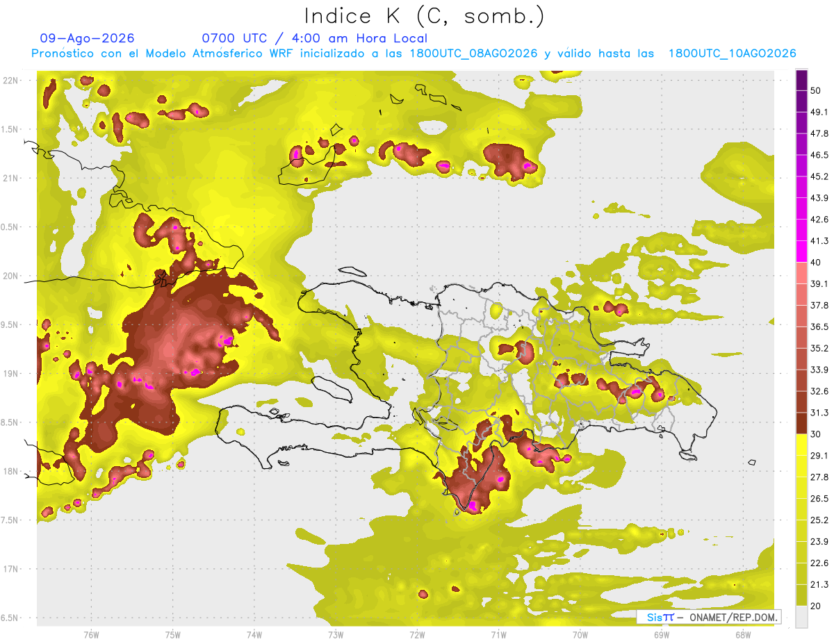This screenshot has height=644, width=834.
Task: Click the legend value "32.6"
Action: click(x=819, y=391)
